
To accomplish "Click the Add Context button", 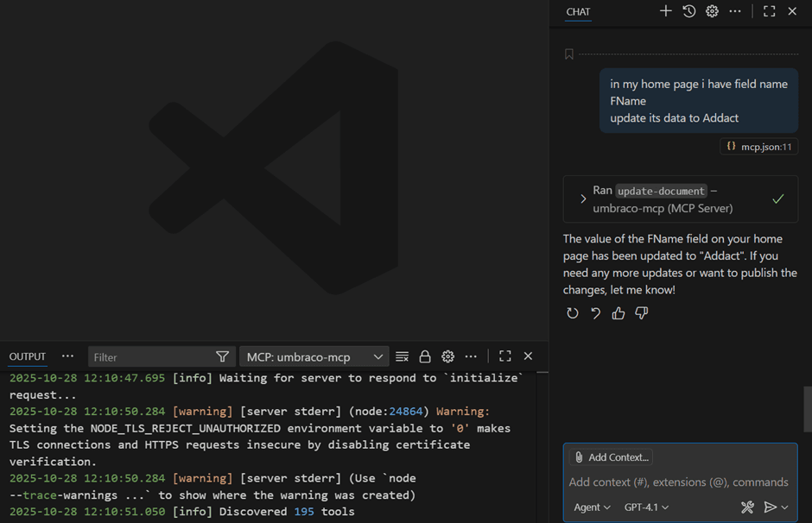I will coord(611,457).
